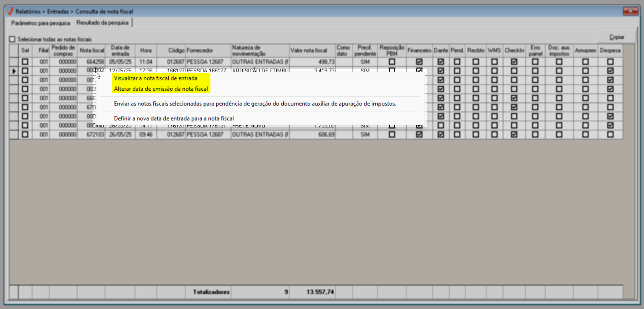
Task: Click the app logo icon in title bar
Action: tap(10, 11)
